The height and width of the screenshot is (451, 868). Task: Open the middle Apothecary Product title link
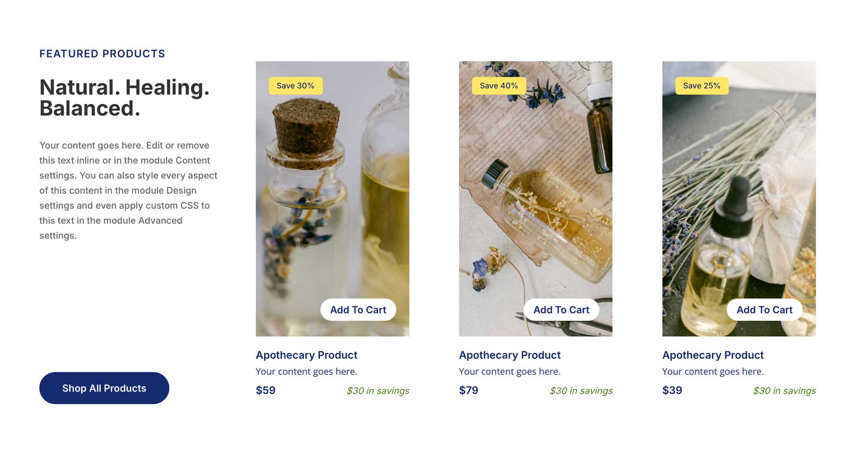click(x=510, y=355)
